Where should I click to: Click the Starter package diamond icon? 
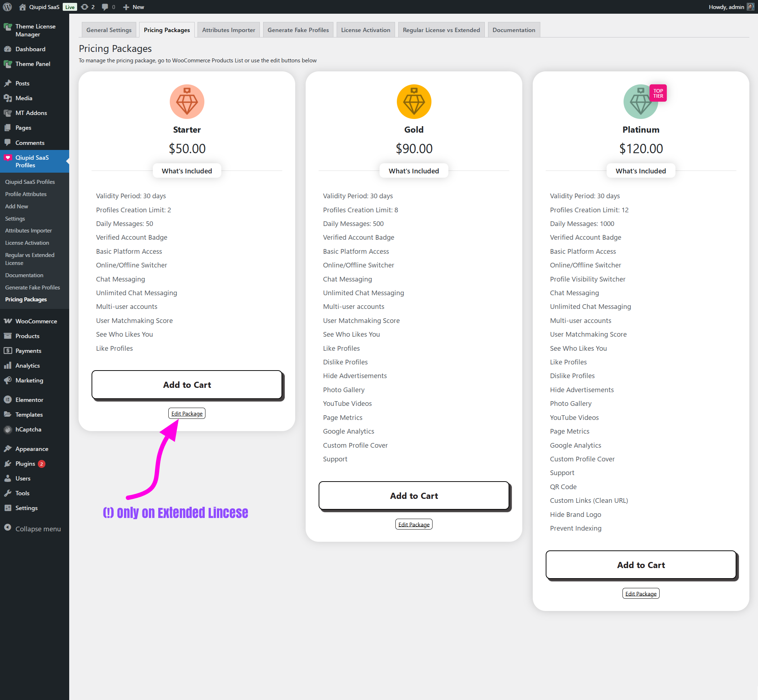pos(187,102)
